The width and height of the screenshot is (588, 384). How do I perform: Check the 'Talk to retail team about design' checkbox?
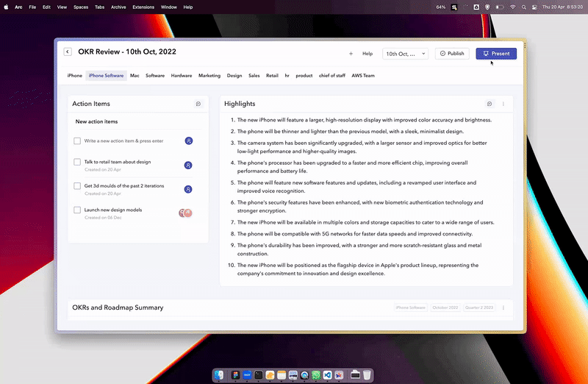(77, 162)
